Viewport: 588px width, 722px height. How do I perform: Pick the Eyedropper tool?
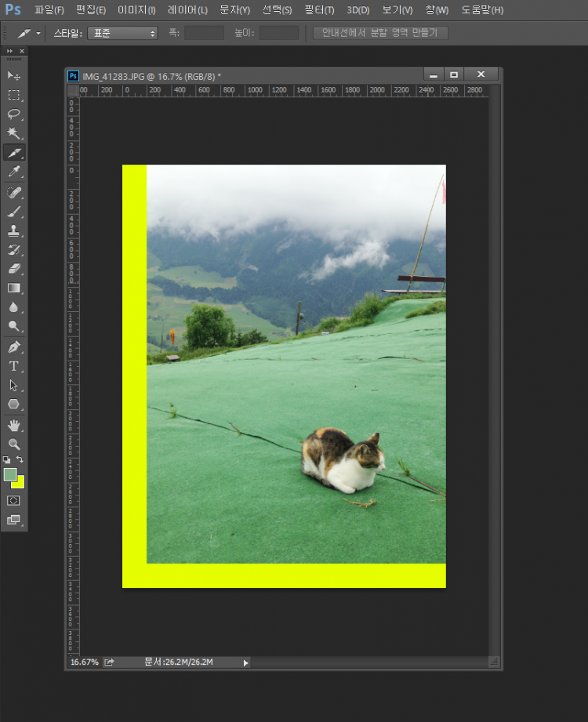pyautogui.click(x=14, y=172)
